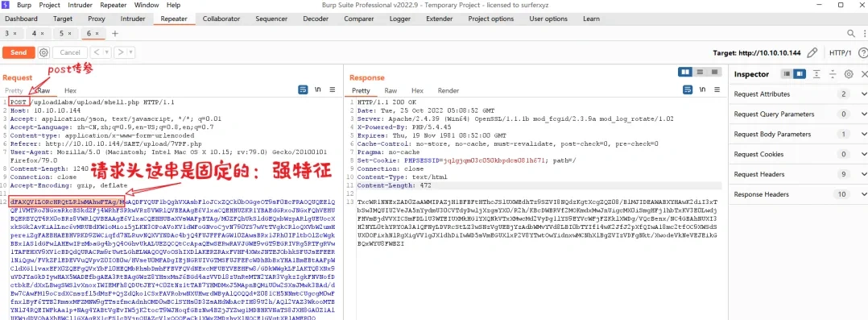Screen dimensions: 868x320
Task: Open Inspector settings gear
Action: click(x=849, y=74)
